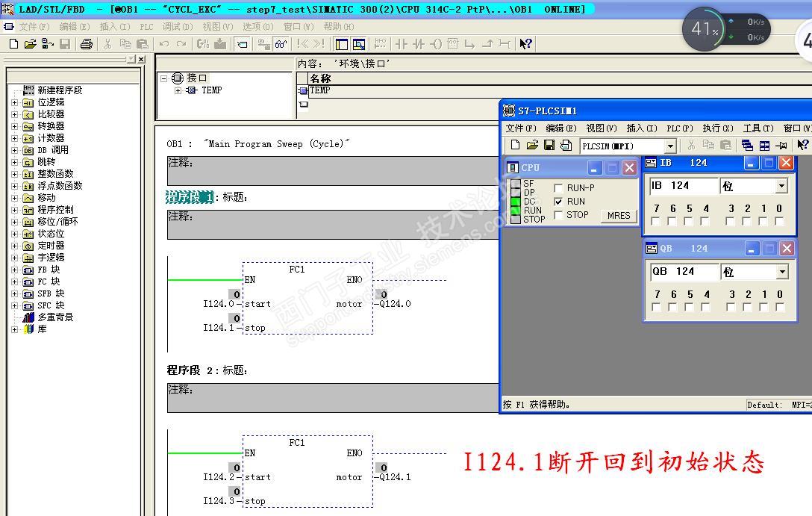Click the 程序段 1 network title
Image resolution: width=812 pixels, height=516 pixels.
coord(190,197)
